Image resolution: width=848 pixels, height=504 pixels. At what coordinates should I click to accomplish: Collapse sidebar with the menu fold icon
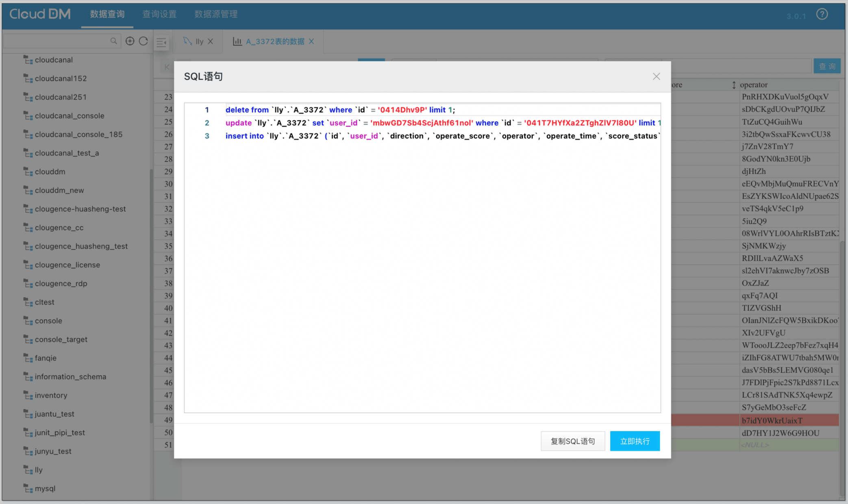161,42
